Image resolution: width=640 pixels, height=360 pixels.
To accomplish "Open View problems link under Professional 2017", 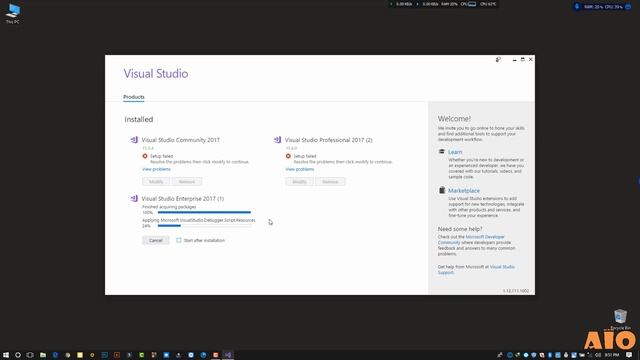I will [x=300, y=169].
